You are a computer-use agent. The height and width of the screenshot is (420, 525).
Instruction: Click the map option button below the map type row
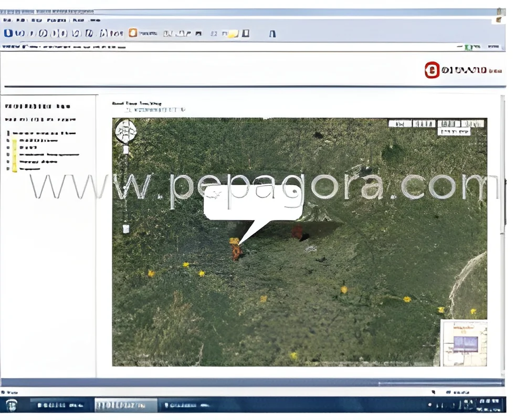click(454, 132)
